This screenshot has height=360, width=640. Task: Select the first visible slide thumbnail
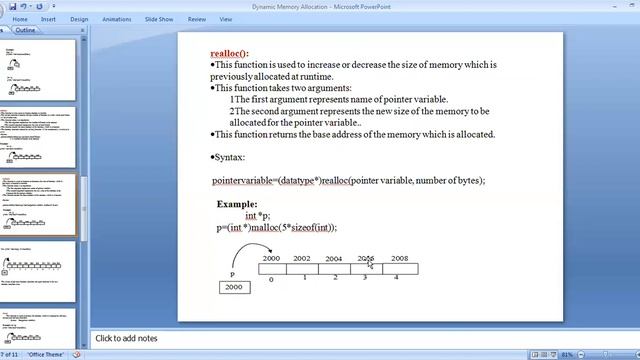point(38,70)
